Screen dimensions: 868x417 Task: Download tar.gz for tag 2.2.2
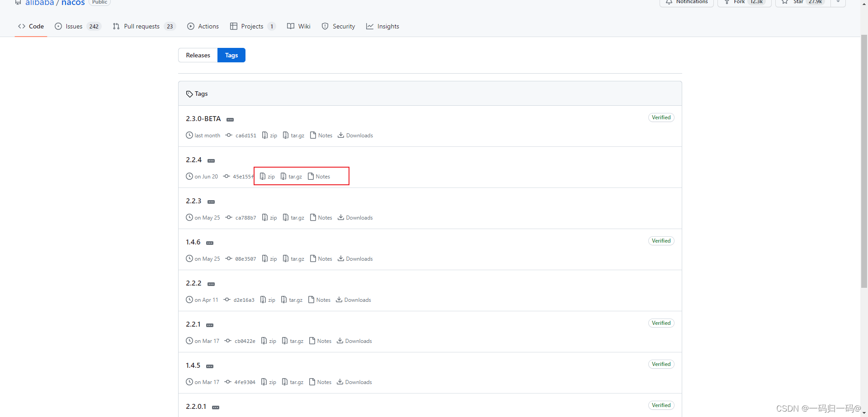[x=292, y=300]
